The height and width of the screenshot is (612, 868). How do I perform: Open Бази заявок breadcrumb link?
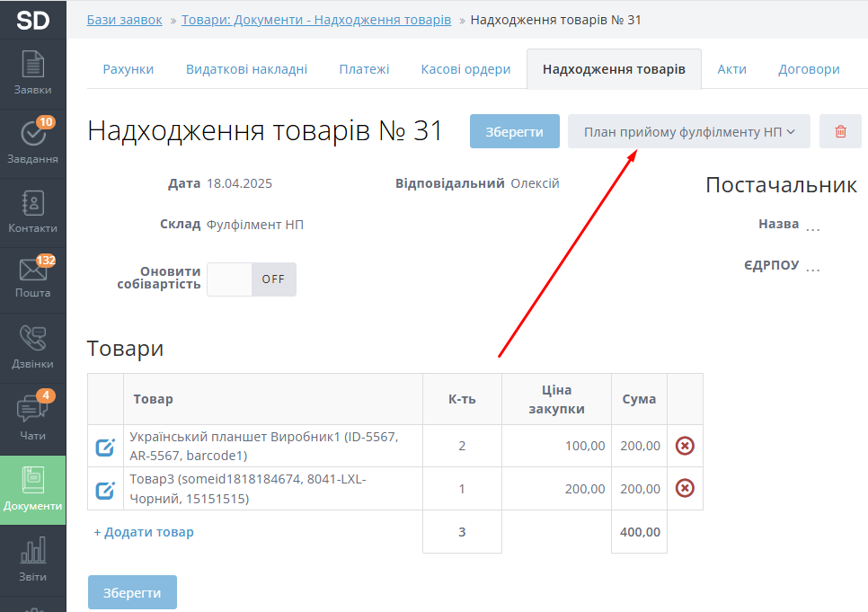click(125, 20)
